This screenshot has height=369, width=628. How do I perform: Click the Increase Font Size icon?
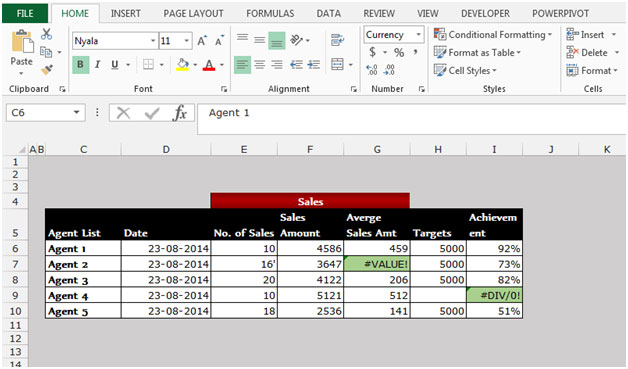[201, 40]
